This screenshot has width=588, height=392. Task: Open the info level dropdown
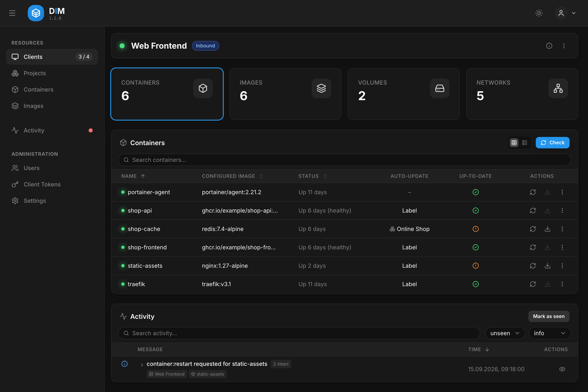[550, 333]
